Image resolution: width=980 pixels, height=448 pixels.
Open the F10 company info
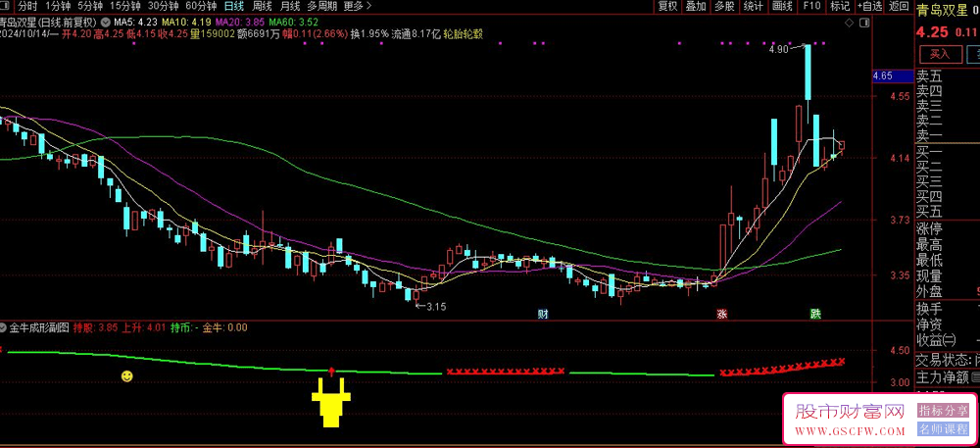click(811, 6)
